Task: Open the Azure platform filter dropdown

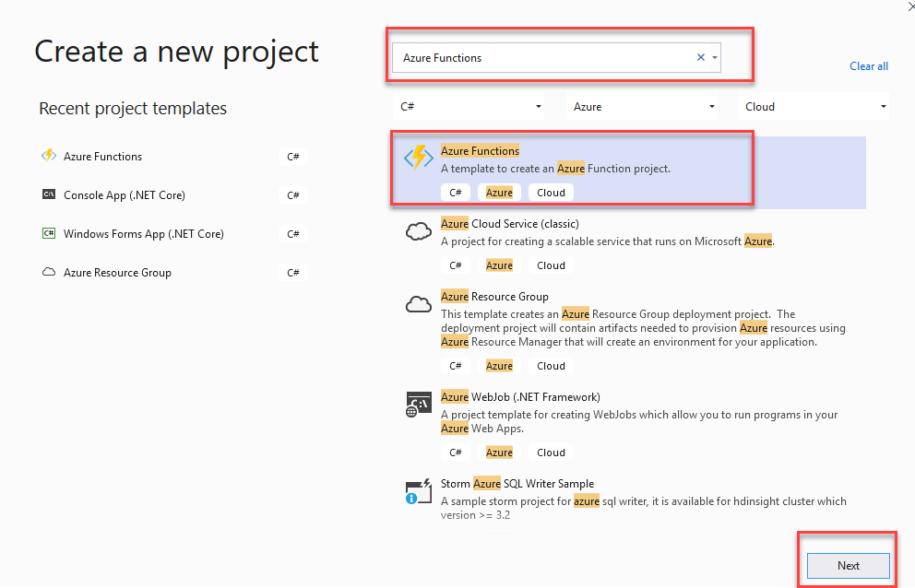Action: point(642,106)
